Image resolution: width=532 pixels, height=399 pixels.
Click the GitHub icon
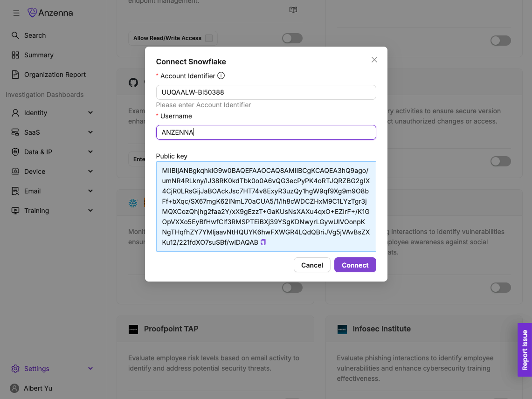pos(133,83)
